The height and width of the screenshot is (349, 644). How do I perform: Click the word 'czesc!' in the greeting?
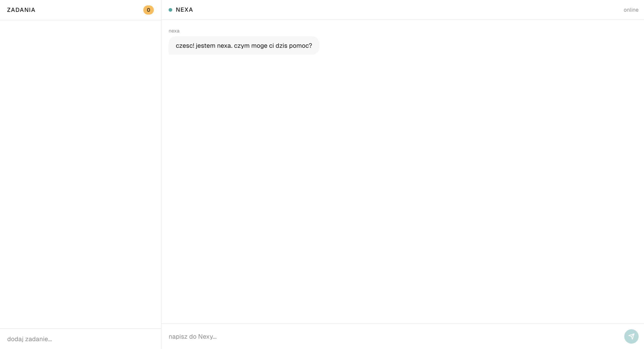(185, 46)
